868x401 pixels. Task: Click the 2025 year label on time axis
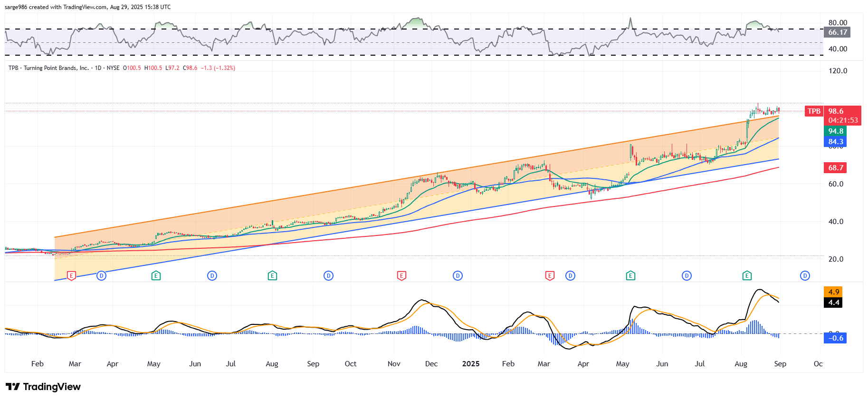point(470,364)
